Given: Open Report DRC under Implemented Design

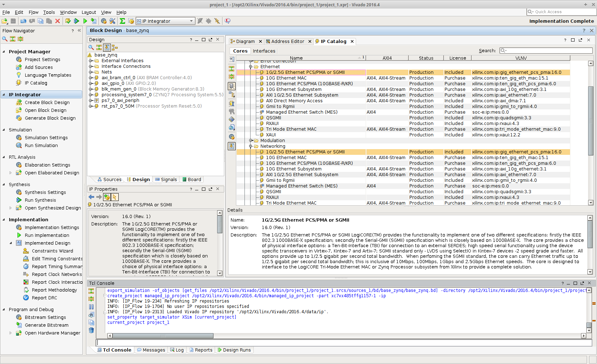Looking at the screenshot, I should point(44,298).
